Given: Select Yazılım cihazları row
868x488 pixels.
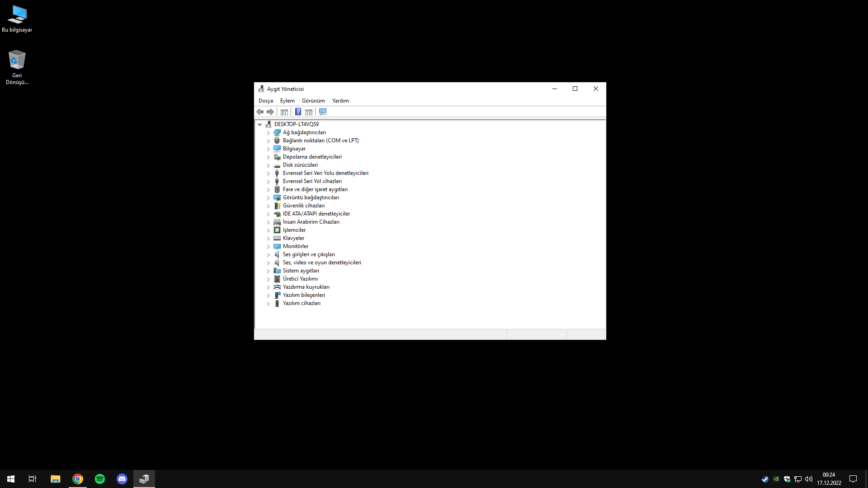Looking at the screenshot, I should 302,303.
